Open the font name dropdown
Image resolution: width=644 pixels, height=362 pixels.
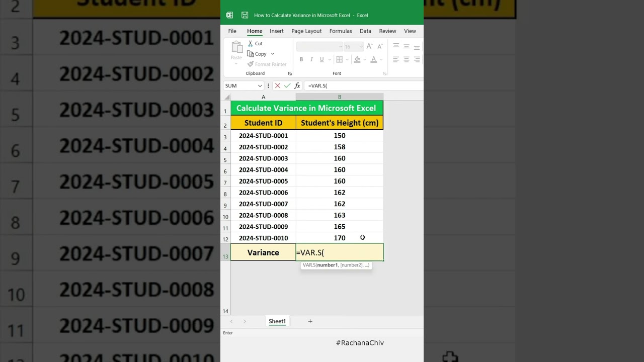[340, 46]
